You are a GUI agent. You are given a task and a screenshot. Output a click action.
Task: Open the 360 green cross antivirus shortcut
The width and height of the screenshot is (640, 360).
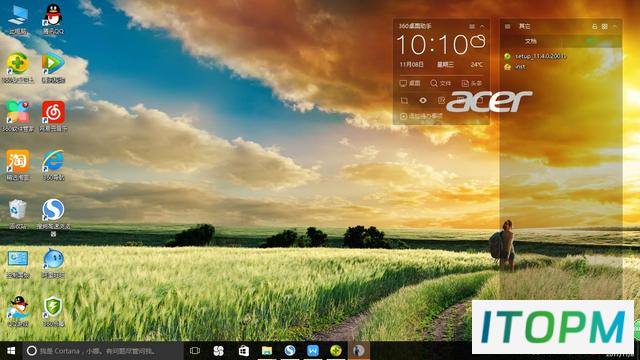coord(18,67)
